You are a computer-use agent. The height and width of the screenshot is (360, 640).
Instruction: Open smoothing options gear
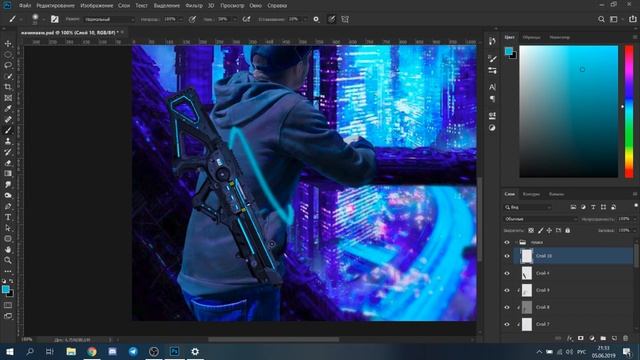pos(316,19)
